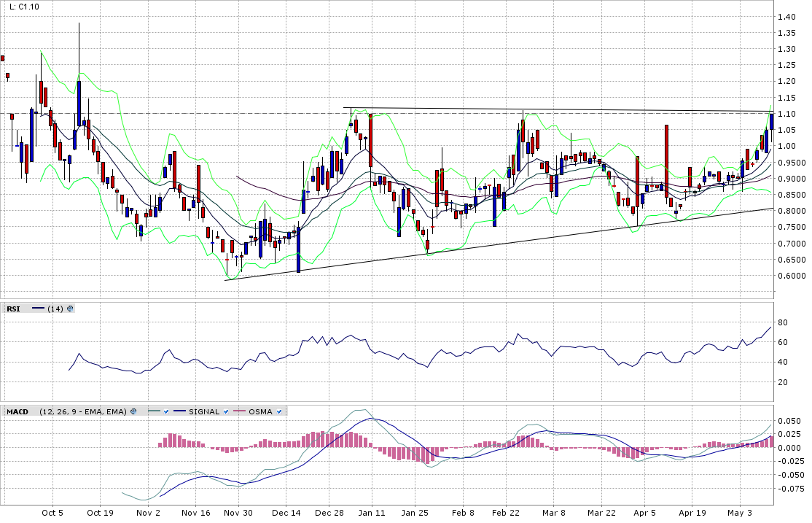Click the teal MACD line color swatch
Image resolution: width=812 pixels, height=523 pixels.
pos(153,411)
